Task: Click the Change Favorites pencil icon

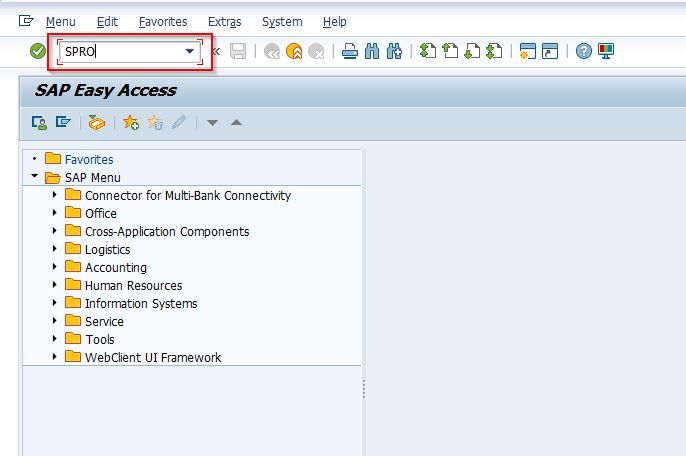Action: [x=179, y=122]
